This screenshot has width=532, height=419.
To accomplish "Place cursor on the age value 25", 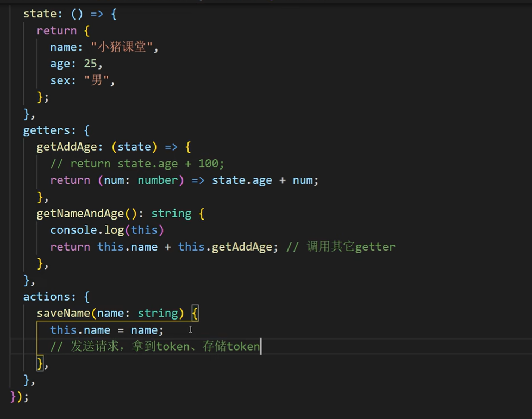I will click(90, 64).
